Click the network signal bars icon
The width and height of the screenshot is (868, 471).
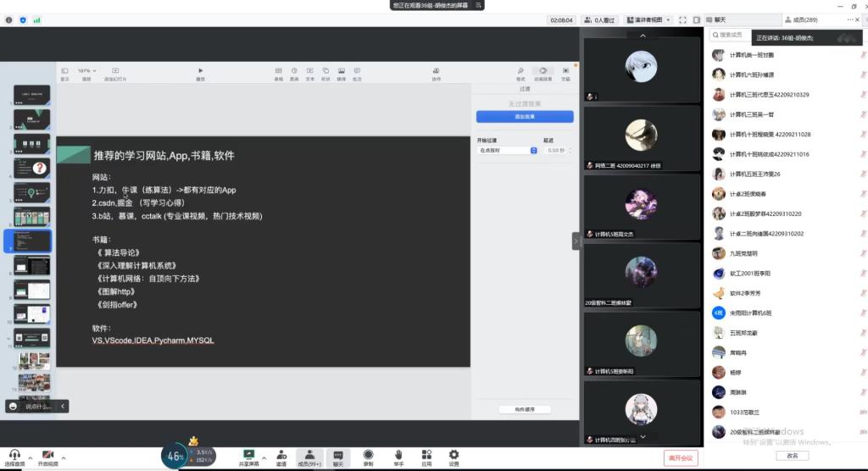(x=37, y=19)
